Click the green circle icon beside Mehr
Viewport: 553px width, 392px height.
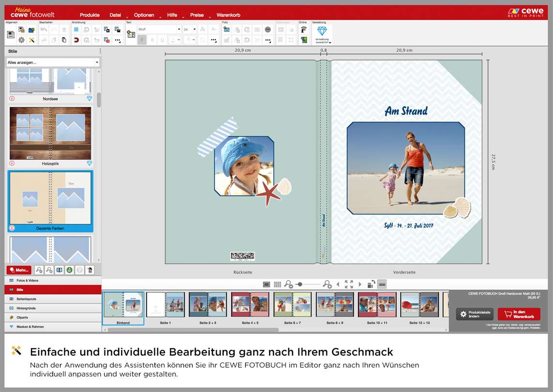click(x=70, y=270)
